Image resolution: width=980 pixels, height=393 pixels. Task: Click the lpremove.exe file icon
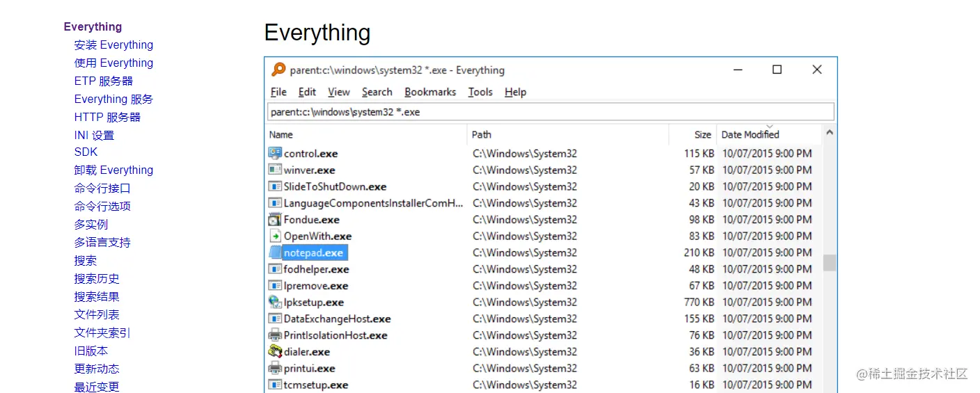275,286
